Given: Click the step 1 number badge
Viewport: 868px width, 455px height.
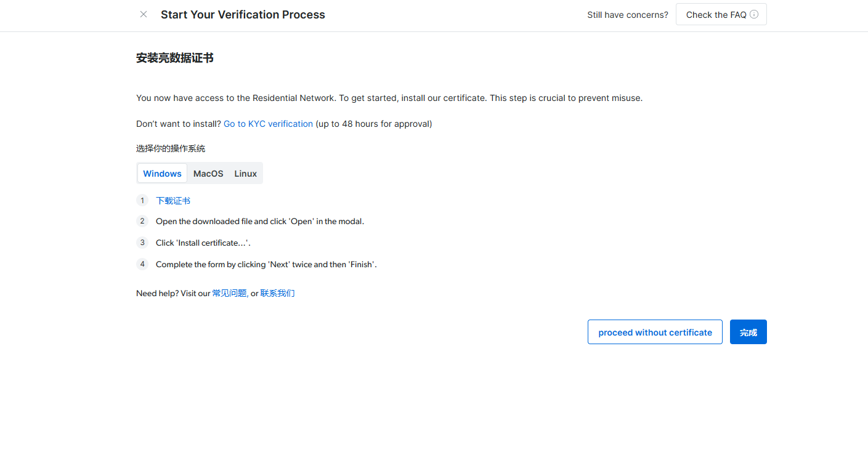Looking at the screenshot, I should (x=142, y=200).
